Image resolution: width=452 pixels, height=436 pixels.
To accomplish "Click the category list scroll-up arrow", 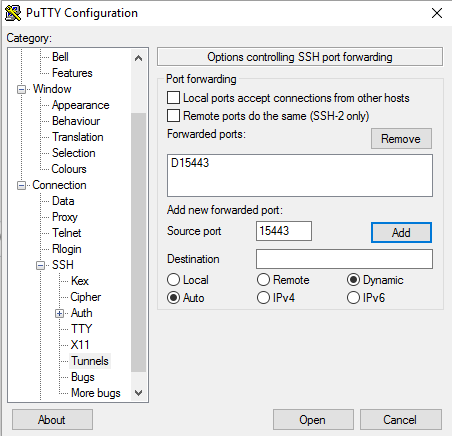I will coord(138,58).
